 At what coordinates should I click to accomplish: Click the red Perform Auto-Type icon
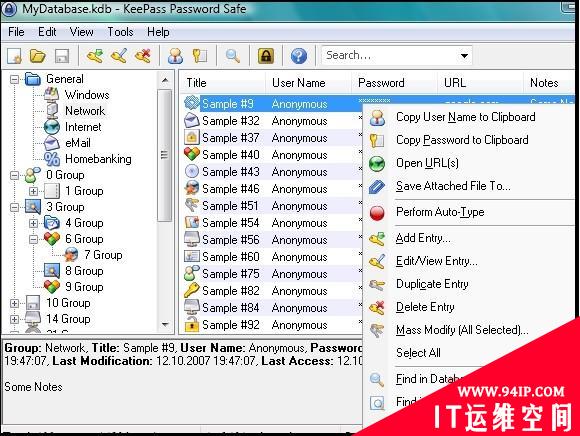tap(377, 213)
